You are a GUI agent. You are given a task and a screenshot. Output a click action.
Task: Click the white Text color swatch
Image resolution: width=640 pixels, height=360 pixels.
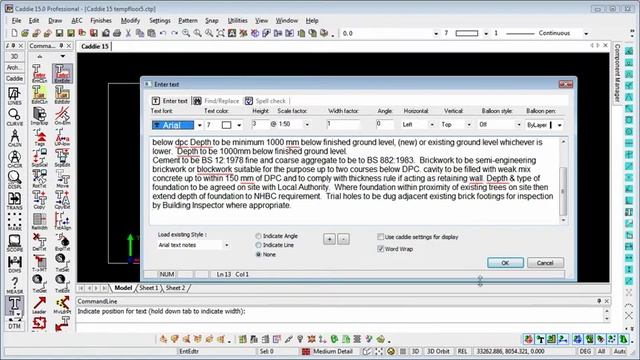click(x=226, y=125)
